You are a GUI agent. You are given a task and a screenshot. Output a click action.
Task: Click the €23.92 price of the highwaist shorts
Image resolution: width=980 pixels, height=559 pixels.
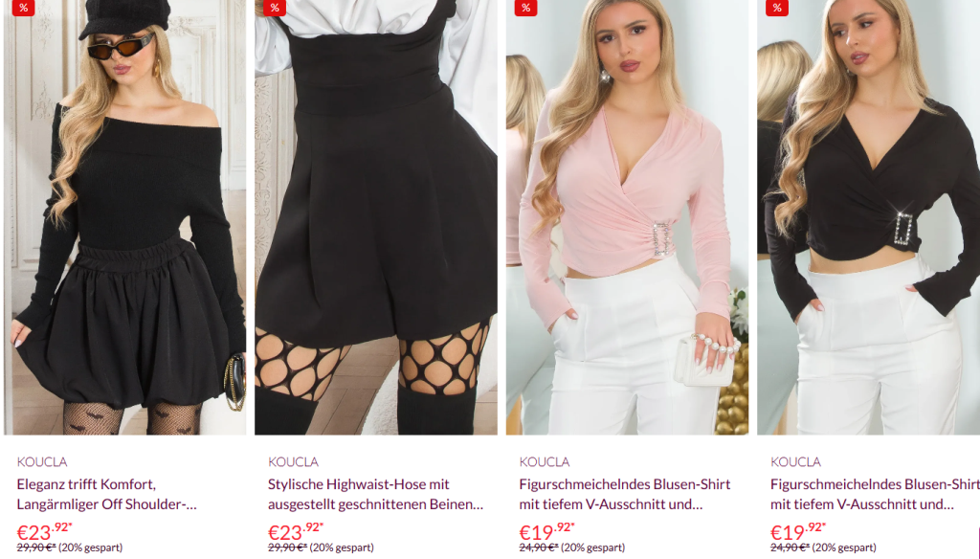(x=296, y=531)
